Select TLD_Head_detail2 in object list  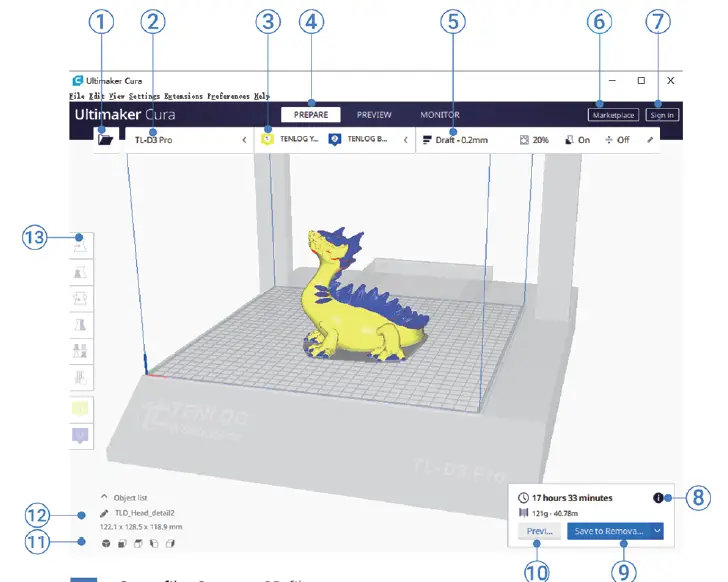coord(144,513)
